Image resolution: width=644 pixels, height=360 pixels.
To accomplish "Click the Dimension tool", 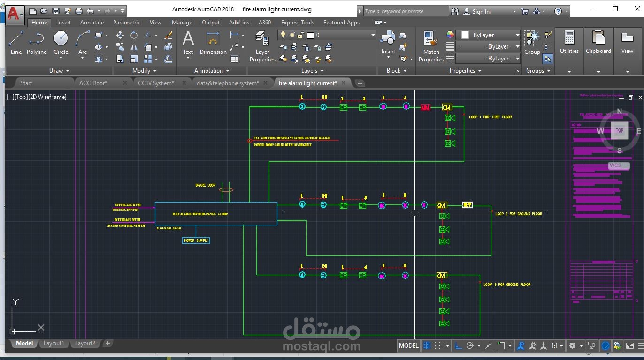I will [x=213, y=43].
